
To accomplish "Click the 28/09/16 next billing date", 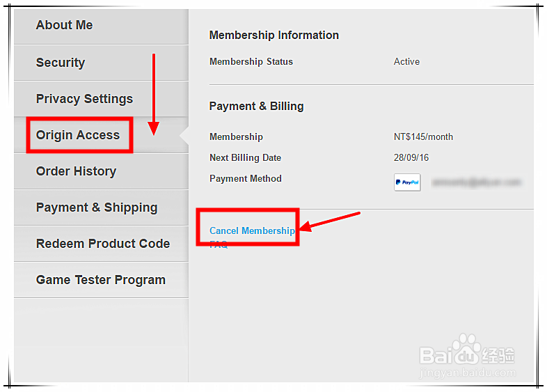I will pyautogui.click(x=411, y=157).
